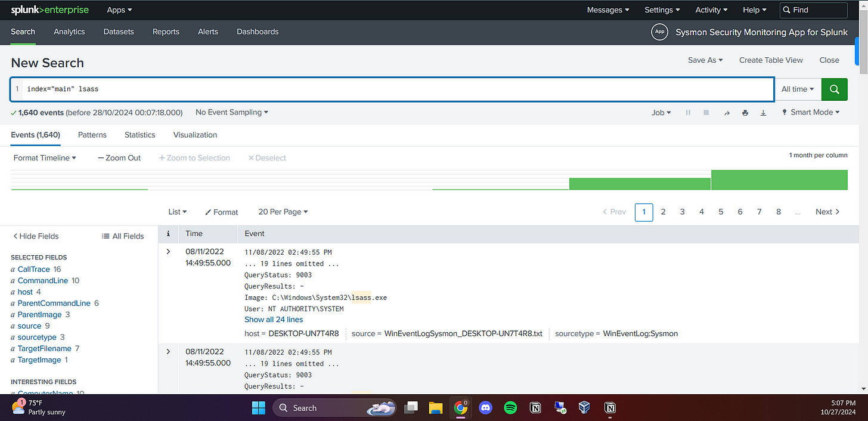Click the Close search link

829,60
